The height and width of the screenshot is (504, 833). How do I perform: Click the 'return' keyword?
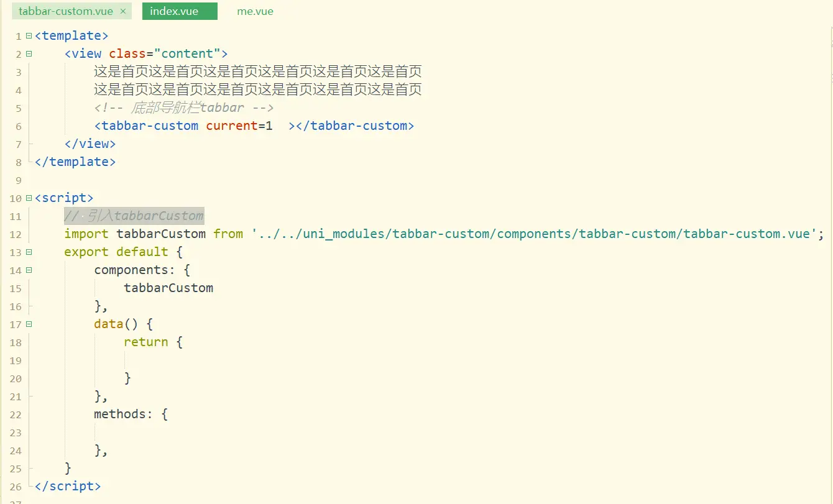pos(146,342)
